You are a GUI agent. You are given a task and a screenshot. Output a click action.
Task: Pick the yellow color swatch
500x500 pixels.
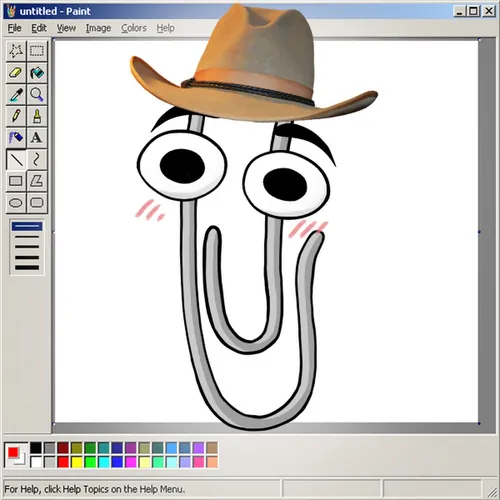coord(77,462)
